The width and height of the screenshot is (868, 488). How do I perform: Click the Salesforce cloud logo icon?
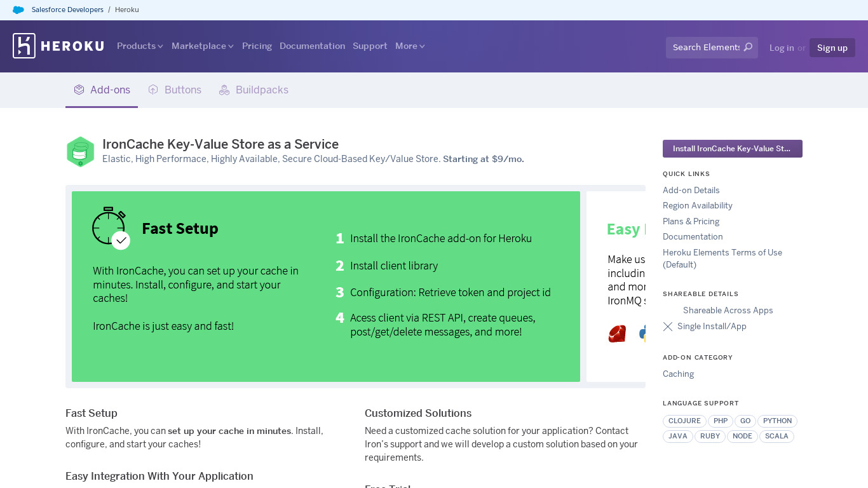point(18,10)
